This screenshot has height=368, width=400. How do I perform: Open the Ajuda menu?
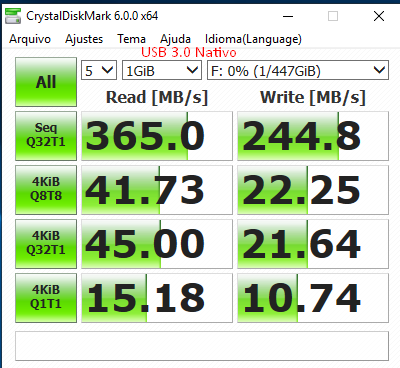click(175, 39)
